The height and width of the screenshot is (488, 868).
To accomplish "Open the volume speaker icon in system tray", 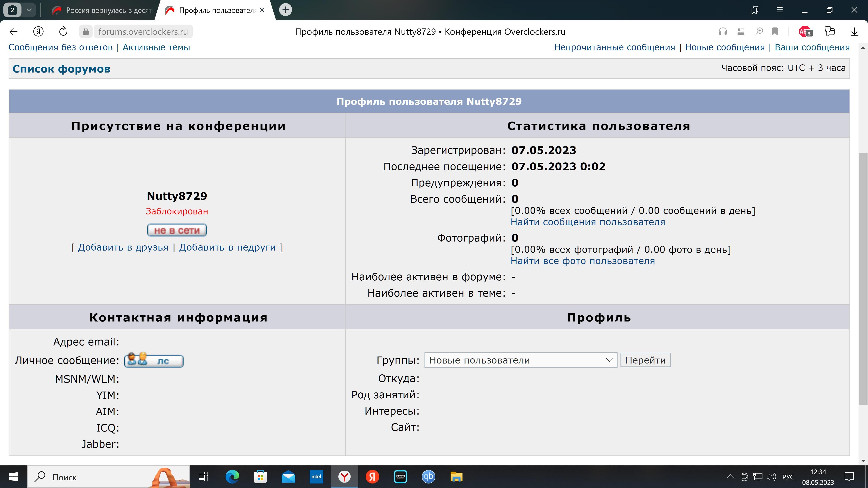I will (771, 476).
